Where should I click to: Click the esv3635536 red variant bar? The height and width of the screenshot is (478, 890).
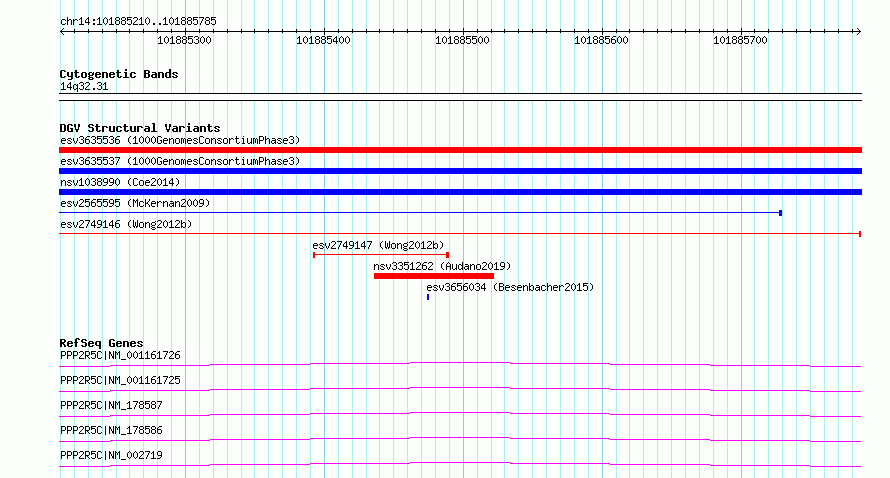[460, 150]
